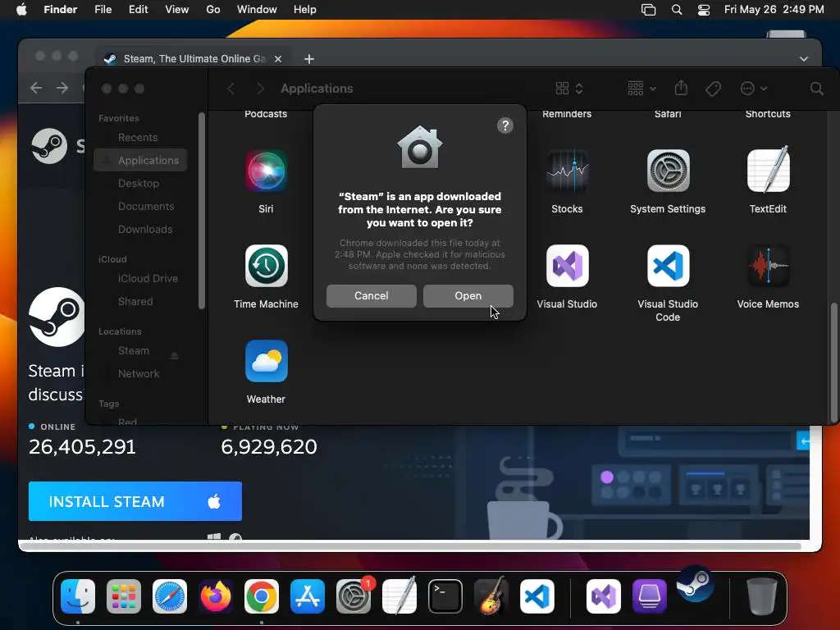Click the Finder search magnifier icon
The height and width of the screenshot is (630, 840).
[x=816, y=89]
